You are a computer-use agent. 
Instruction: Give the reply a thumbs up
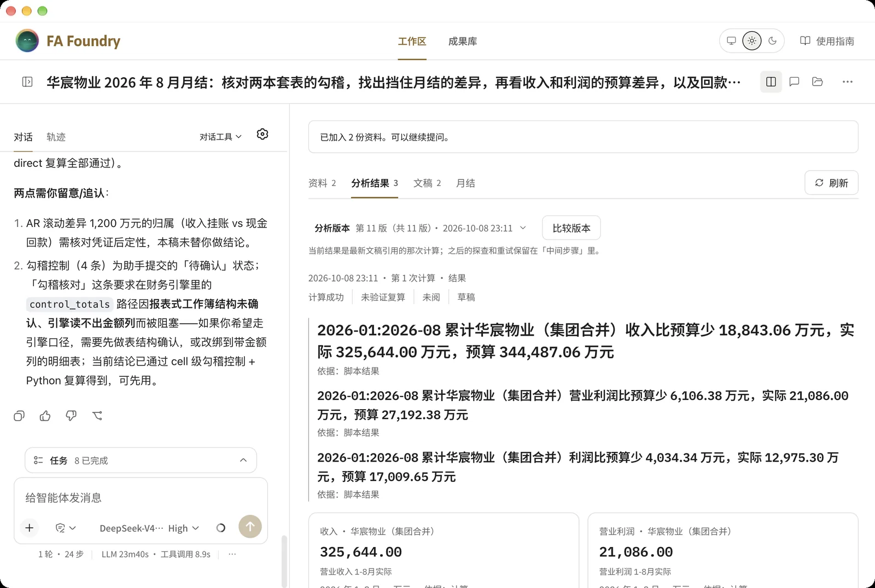point(45,416)
